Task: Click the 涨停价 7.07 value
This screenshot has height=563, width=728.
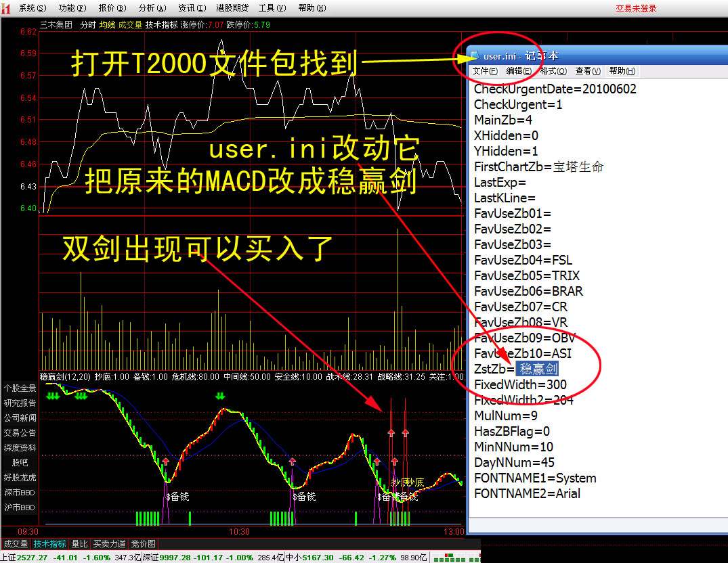Action: [215, 24]
